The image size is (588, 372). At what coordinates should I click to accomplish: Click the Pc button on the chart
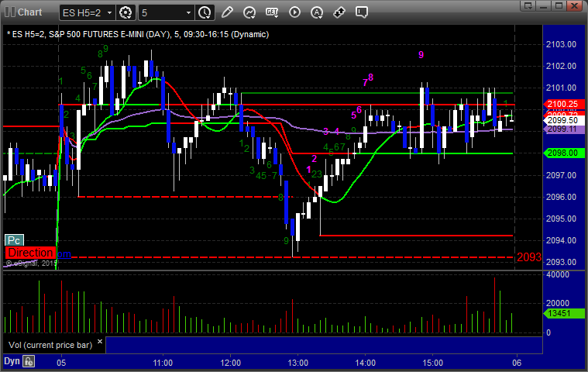[x=14, y=240]
